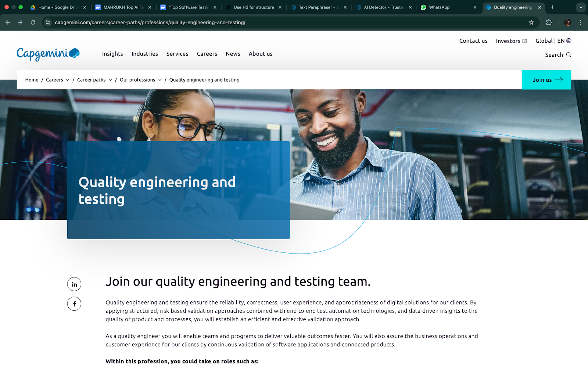The width and height of the screenshot is (588, 368).
Task: Expand the Career paths breadcrumb dropdown
Action: pyautogui.click(x=110, y=80)
